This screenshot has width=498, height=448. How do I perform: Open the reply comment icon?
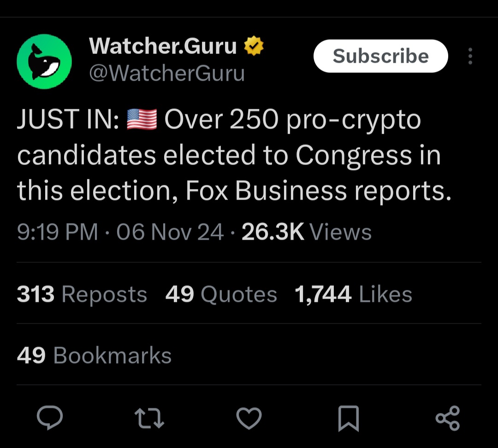pyautogui.click(x=50, y=418)
